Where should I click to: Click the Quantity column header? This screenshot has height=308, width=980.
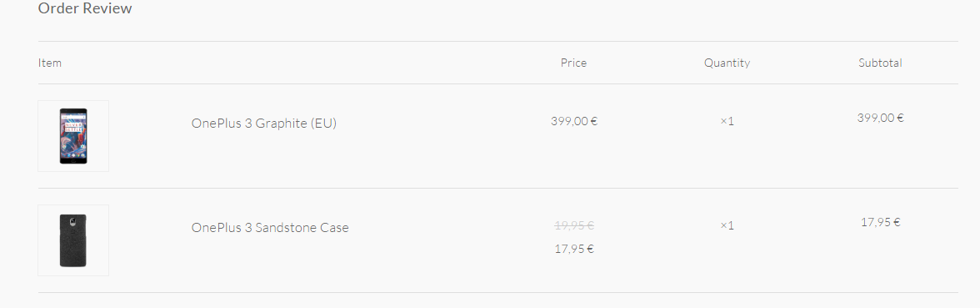point(727,63)
